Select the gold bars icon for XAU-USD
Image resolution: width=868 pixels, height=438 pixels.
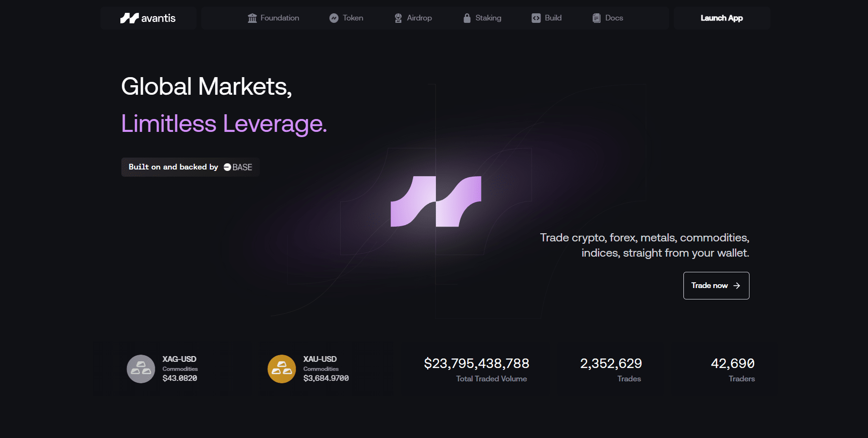pyautogui.click(x=281, y=368)
